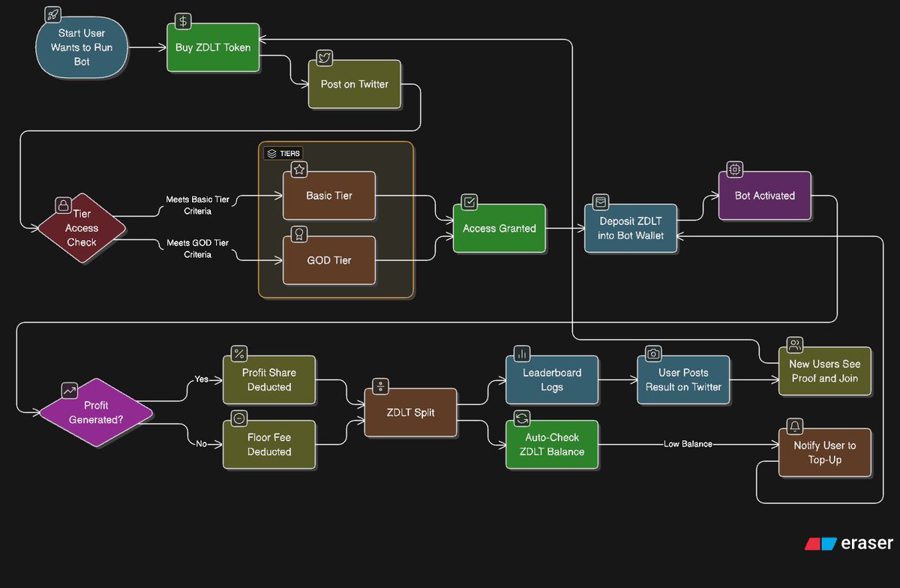Click the star icon on Basic Tier
The image size is (900, 588).
pyautogui.click(x=298, y=169)
